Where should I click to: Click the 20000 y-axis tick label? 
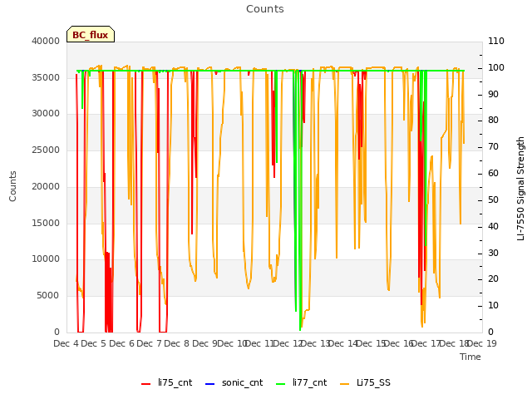[46, 186]
